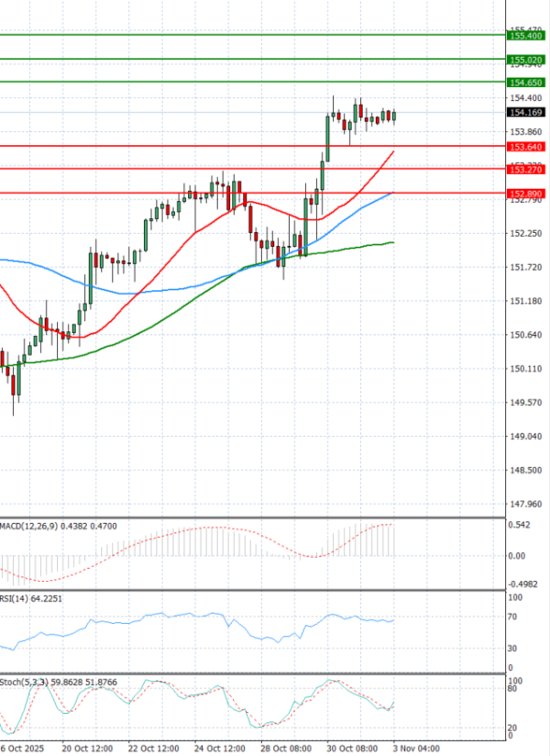Image resolution: width=550 pixels, height=756 pixels.
Task: Click the 0.542 value on the MACD scale
Action: (x=522, y=525)
